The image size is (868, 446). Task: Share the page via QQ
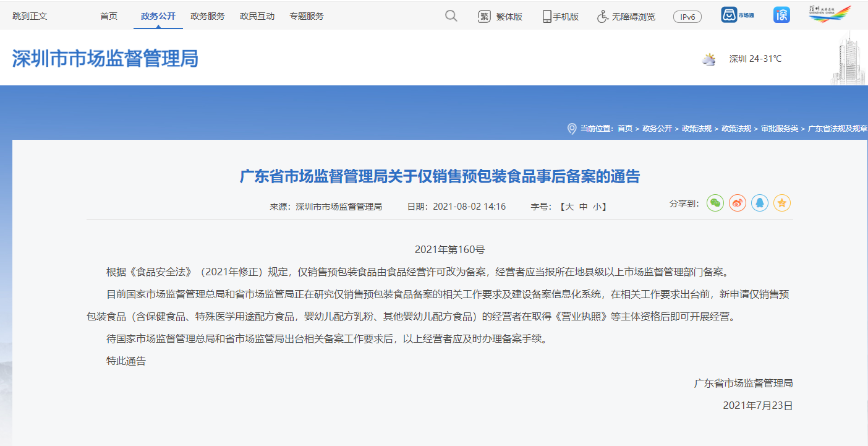tap(759, 203)
